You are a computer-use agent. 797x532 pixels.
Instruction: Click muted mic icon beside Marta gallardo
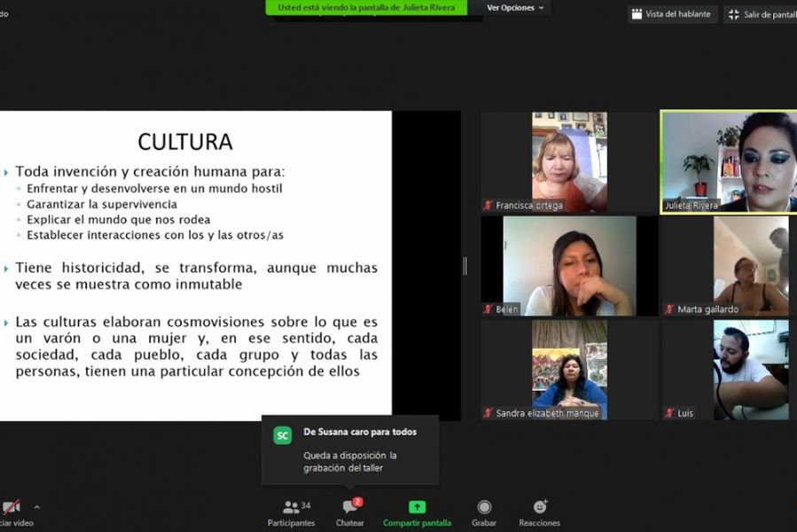[x=669, y=309]
